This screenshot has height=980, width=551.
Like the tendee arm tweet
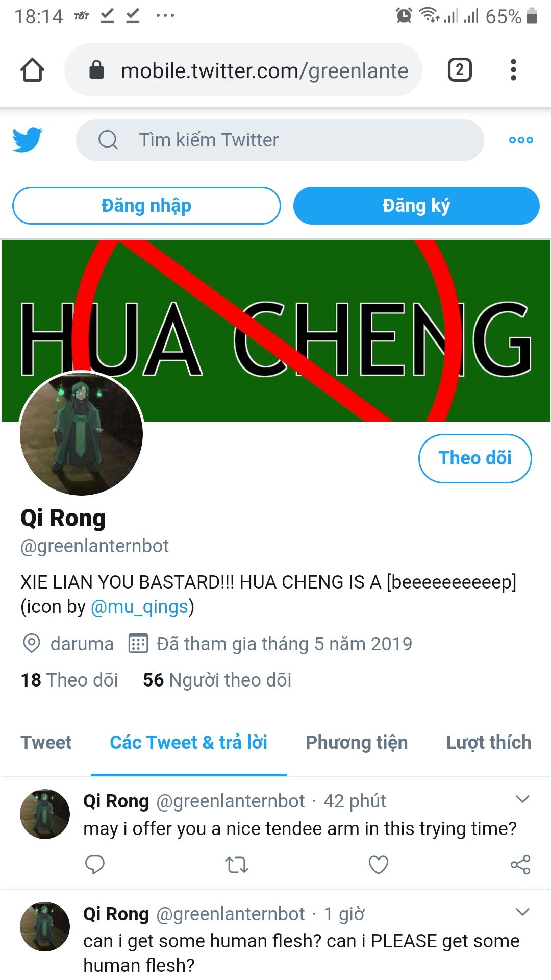379,865
